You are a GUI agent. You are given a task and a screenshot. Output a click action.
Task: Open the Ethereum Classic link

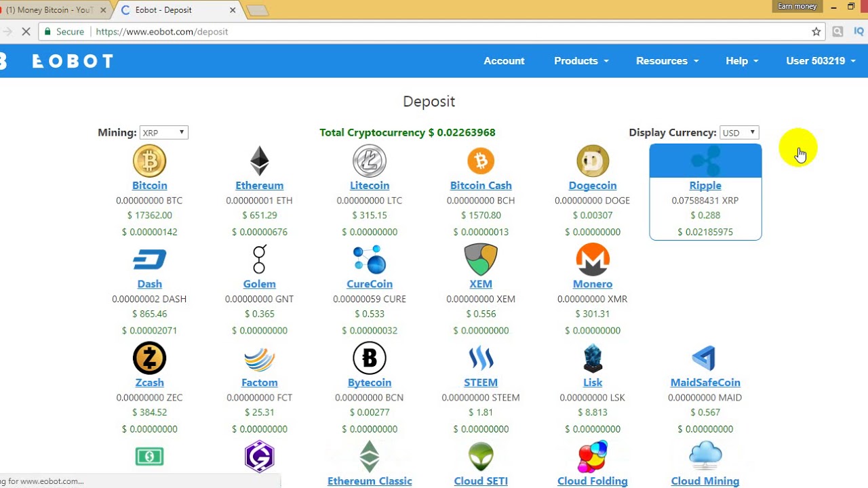click(x=370, y=481)
